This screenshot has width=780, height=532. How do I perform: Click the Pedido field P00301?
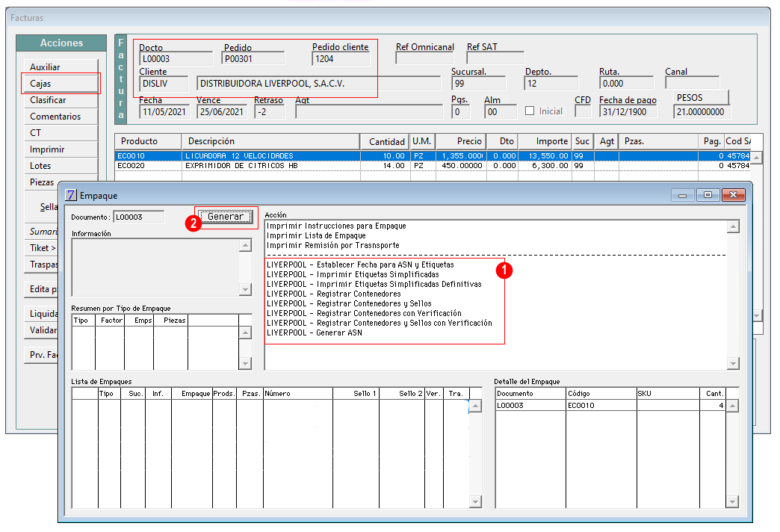click(253, 59)
